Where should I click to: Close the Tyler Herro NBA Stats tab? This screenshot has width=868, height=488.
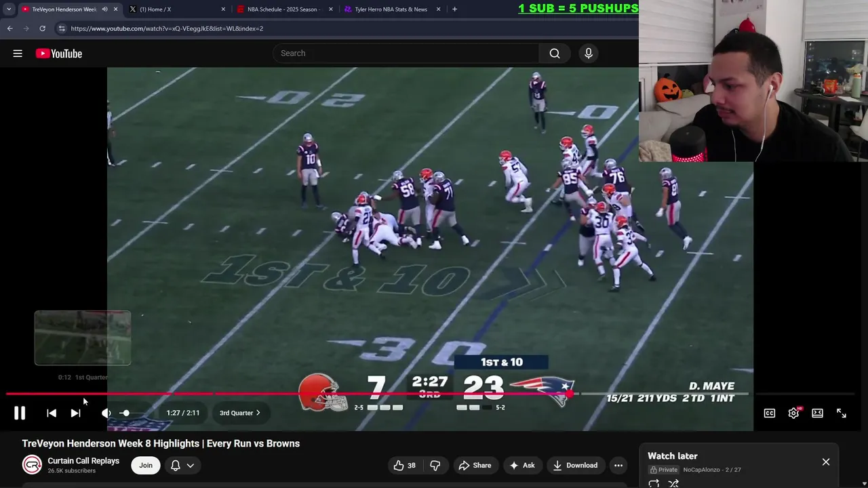(439, 9)
